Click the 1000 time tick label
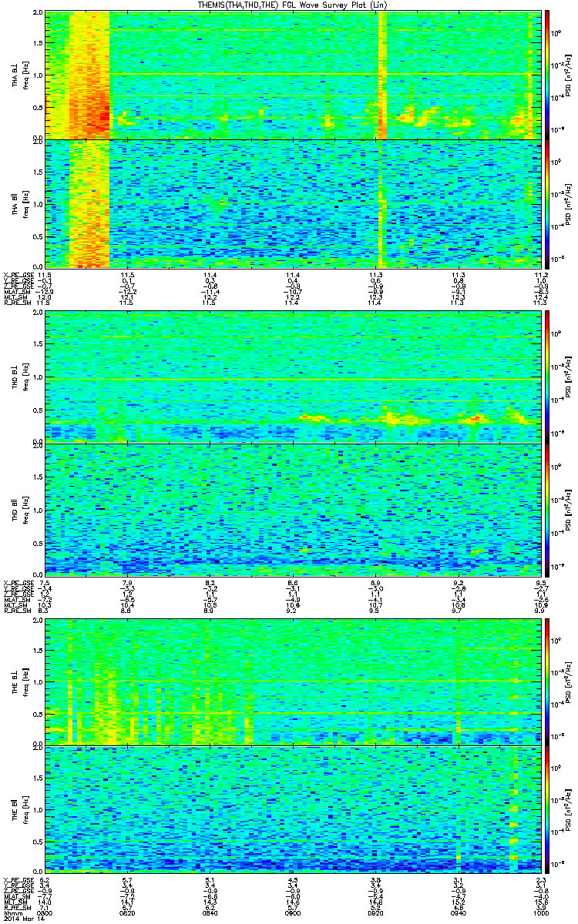578x924 pixels. pyautogui.click(x=541, y=914)
